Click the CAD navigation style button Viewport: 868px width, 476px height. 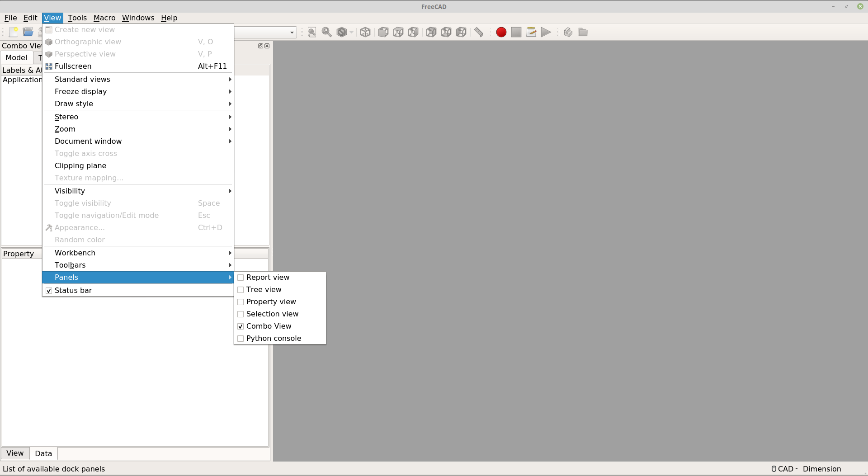click(785, 469)
